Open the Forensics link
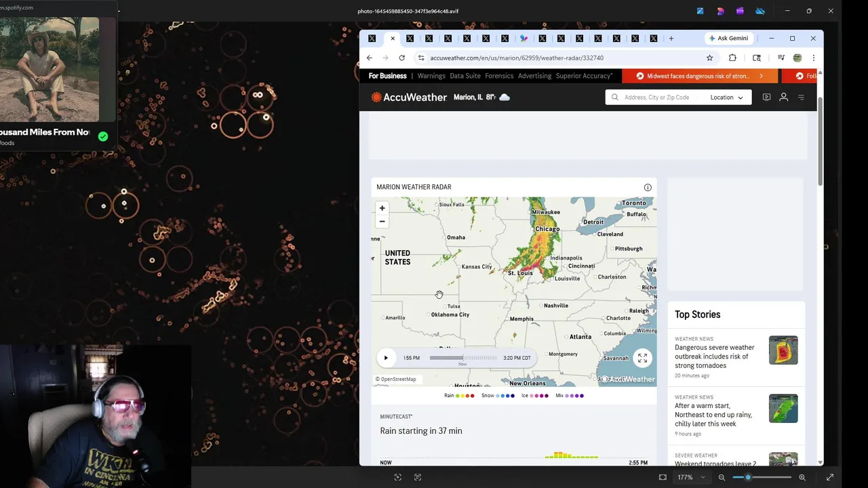The height and width of the screenshot is (488, 868). point(499,76)
